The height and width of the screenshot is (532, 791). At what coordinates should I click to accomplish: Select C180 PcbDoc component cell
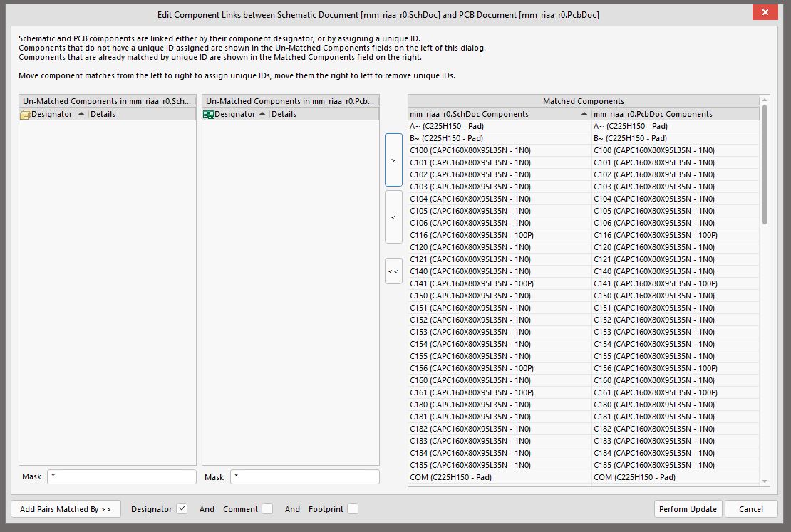click(x=675, y=405)
